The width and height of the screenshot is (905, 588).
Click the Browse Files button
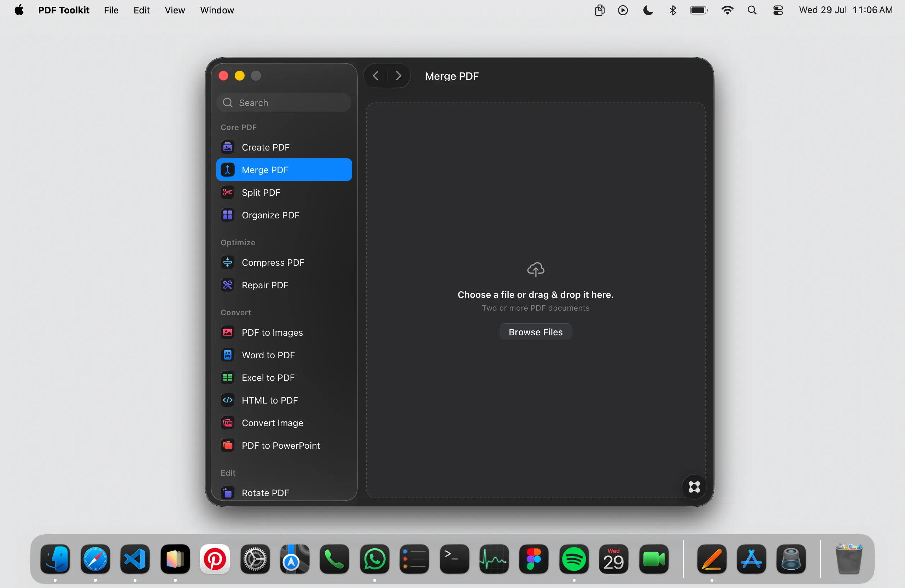(x=535, y=332)
